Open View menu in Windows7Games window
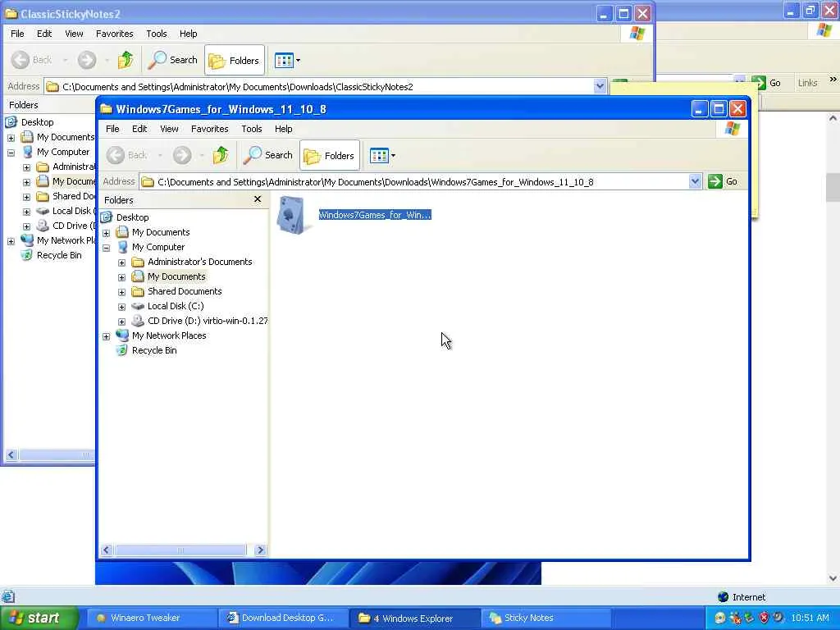 169,129
